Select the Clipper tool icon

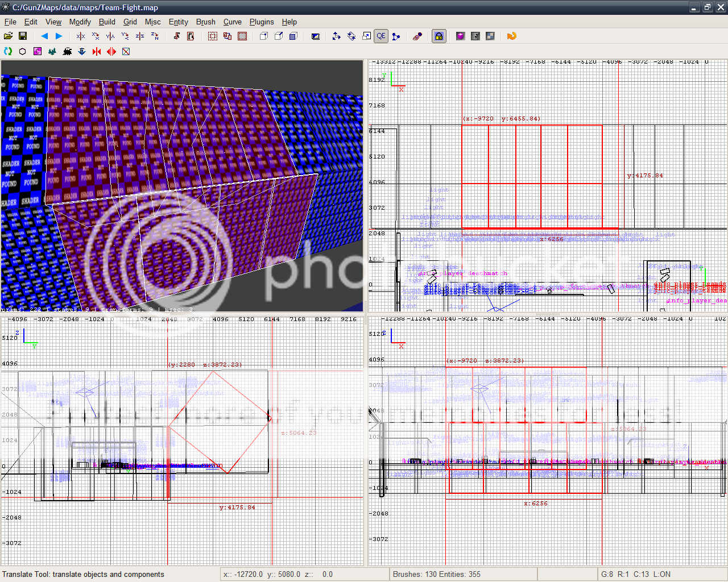[396, 36]
